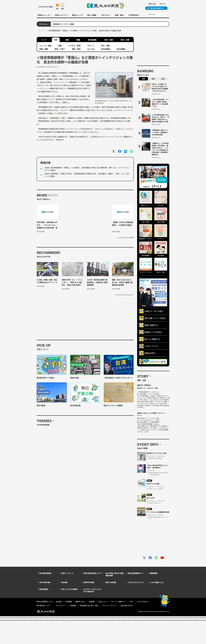This screenshot has width=206, height=644.
Task: Open the くまにち SPICE banner in the sidebar
Action: tap(153, 177)
